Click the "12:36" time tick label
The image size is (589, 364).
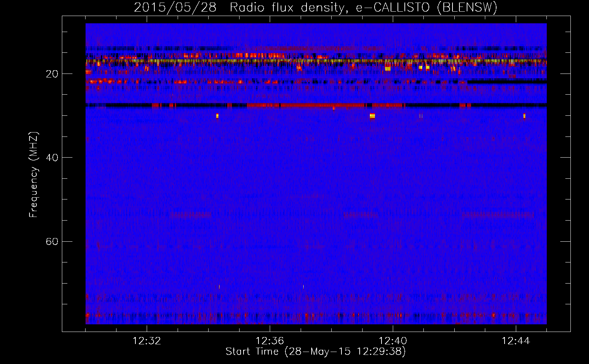270,341
